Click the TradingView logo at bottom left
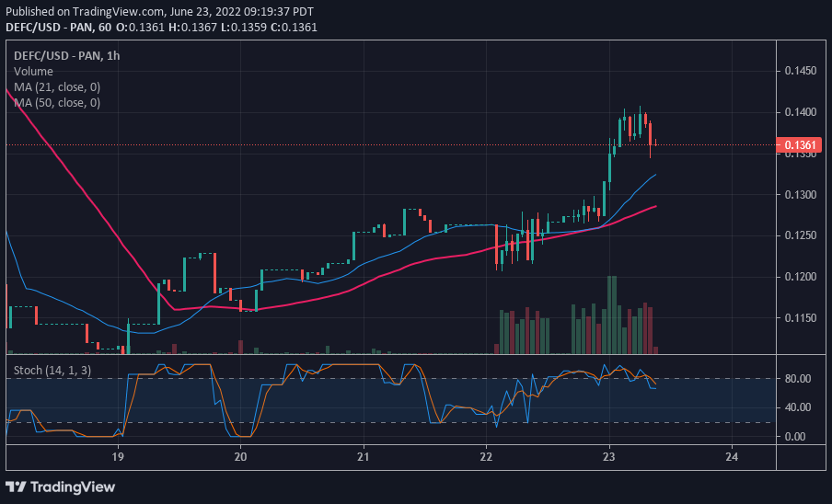 click(x=61, y=487)
